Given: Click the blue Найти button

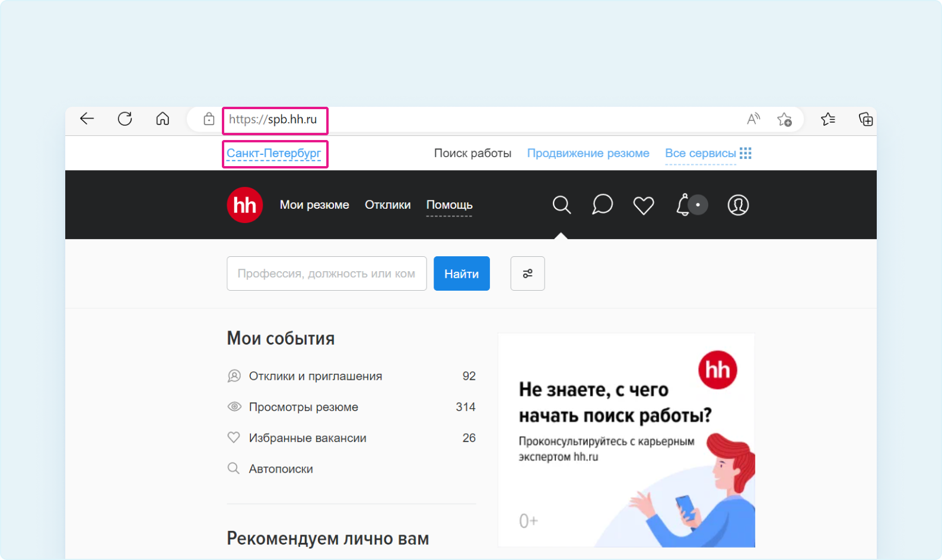Looking at the screenshot, I should click(x=462, y=273).
